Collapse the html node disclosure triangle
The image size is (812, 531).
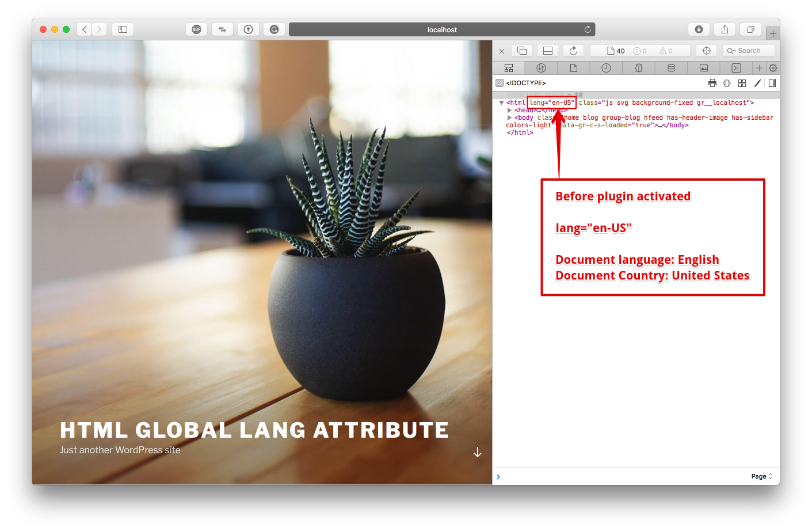502,103
